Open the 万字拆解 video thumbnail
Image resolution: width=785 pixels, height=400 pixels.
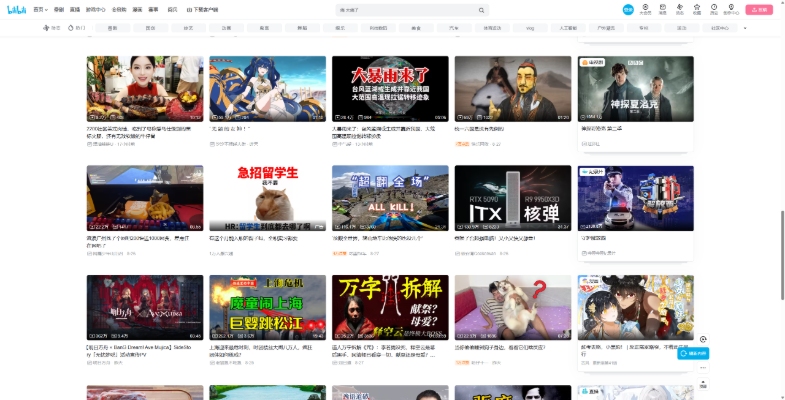[390, 307]
